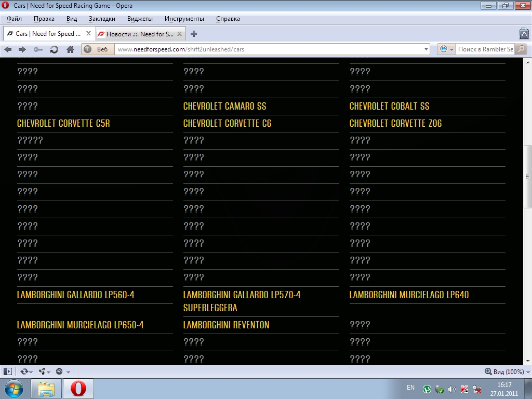
Task: Open the Закладки menu
Action: (102, 19)
